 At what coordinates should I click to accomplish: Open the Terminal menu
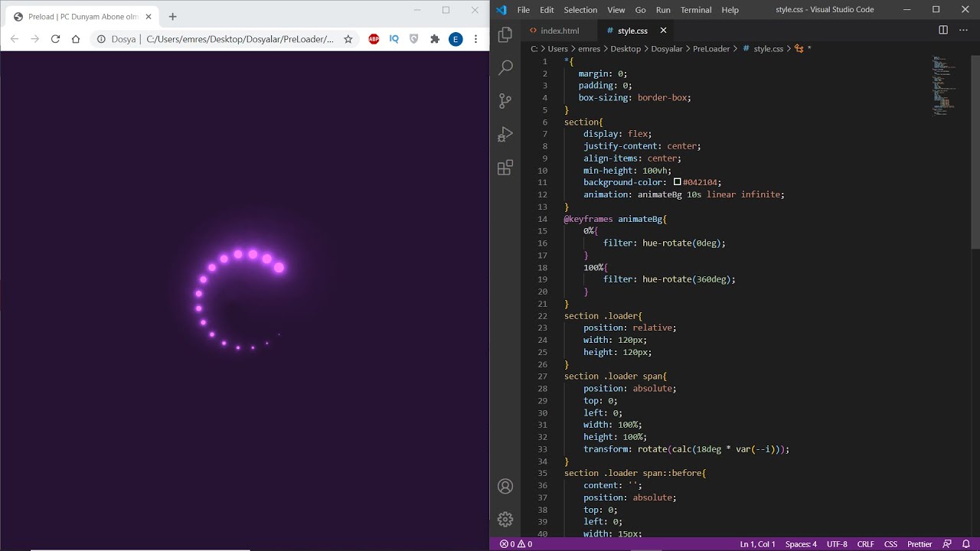point(695,10)
